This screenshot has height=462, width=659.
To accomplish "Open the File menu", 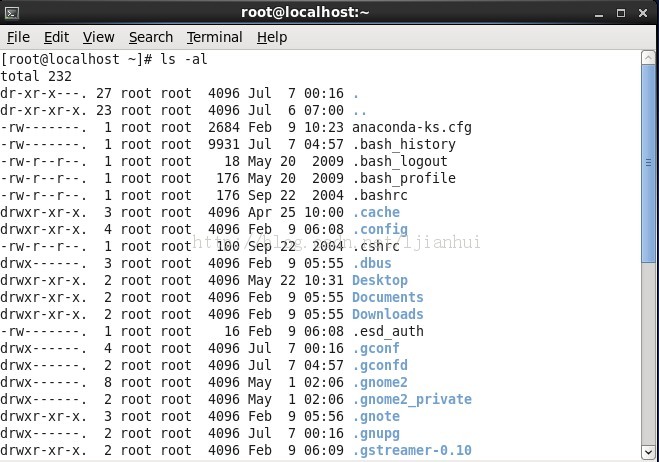I will tap(18, 37).
